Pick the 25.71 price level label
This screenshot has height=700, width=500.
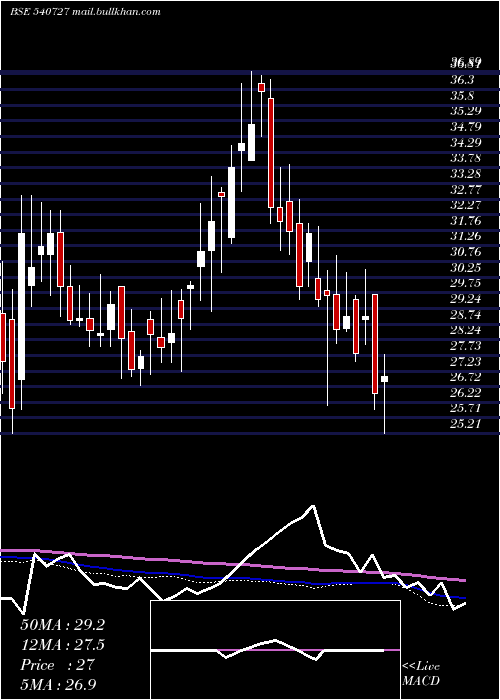point(466,408)
